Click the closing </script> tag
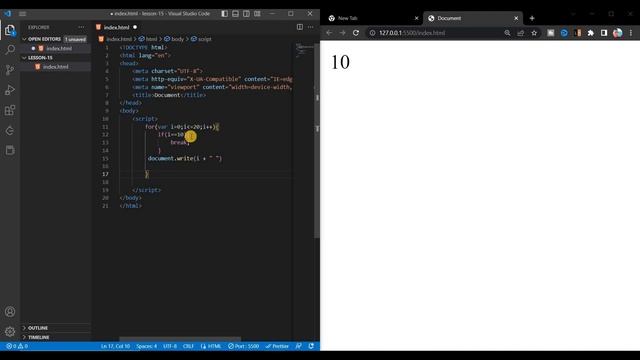 [147, 190]
